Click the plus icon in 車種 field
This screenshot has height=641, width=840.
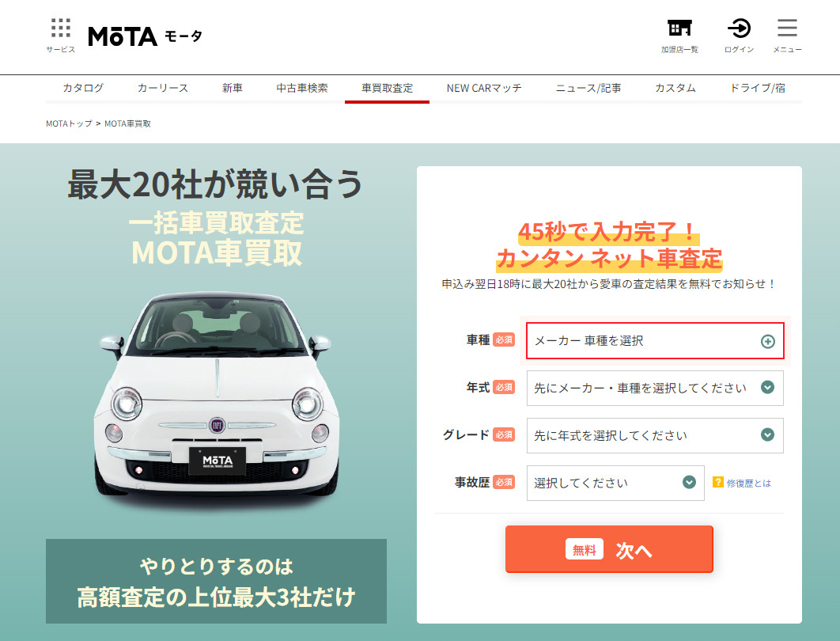(x=768, y=341)
